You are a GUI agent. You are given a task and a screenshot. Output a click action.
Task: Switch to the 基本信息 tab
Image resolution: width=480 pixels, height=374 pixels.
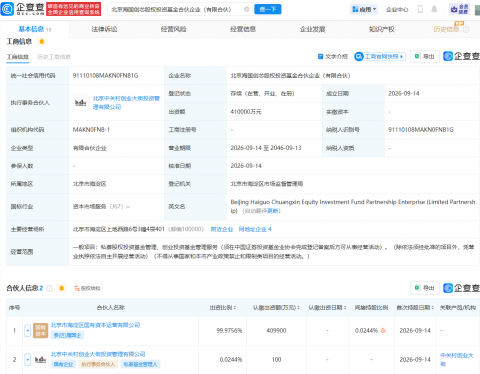pos(35,29)
